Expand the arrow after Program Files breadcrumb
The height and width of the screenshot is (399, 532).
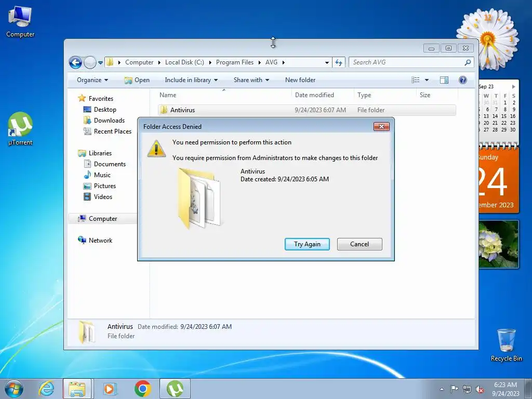point(260,62)
